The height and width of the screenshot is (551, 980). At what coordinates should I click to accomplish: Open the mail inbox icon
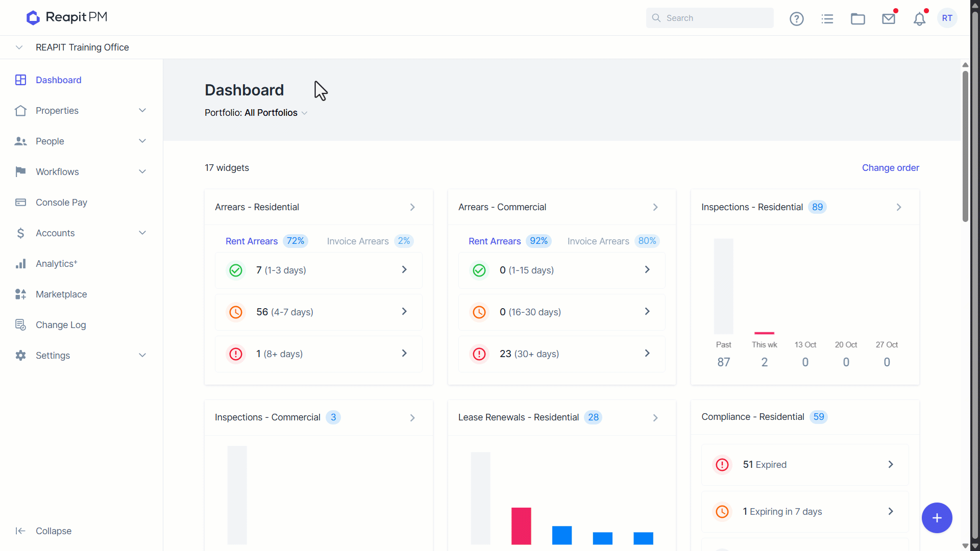pyautogui.click(x=889, y=19)
